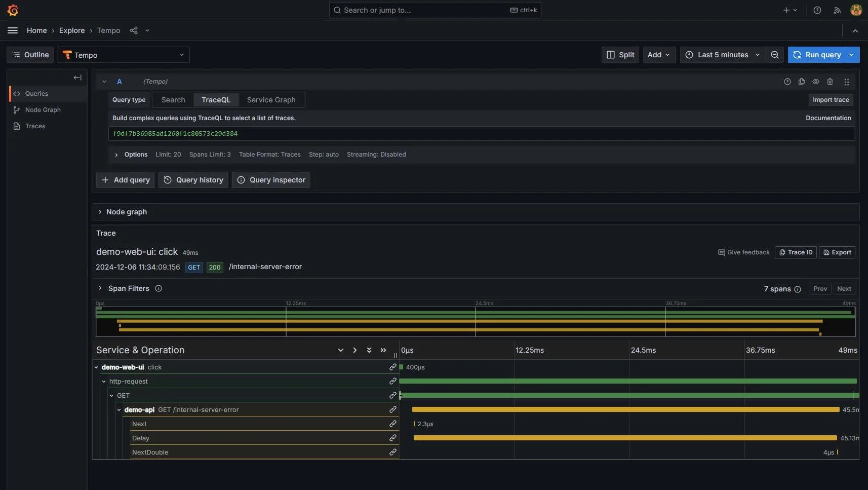Viewport: 868px width, 490px height.
Task: Delete query A with the trash icon
Action: click(830, 82)
